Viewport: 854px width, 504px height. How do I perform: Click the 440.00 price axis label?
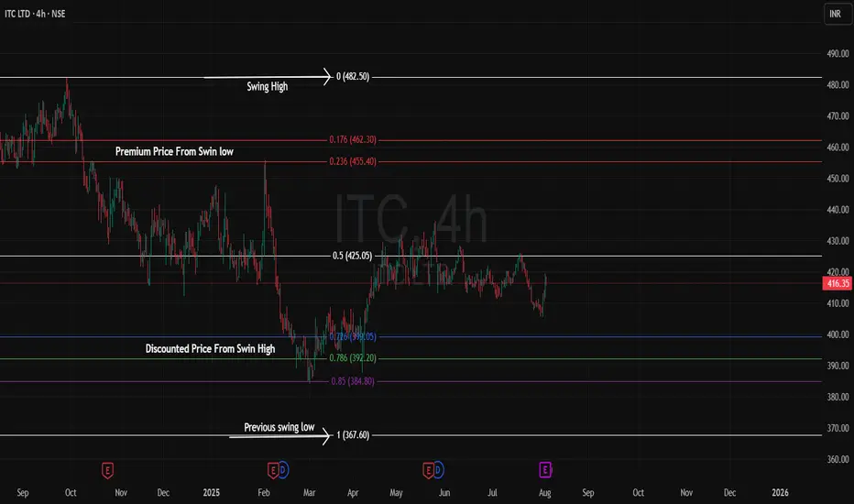pos(838,209)
